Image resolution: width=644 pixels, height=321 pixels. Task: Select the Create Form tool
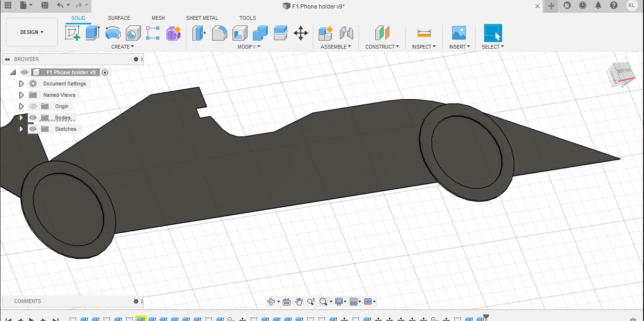coord(173,33)
